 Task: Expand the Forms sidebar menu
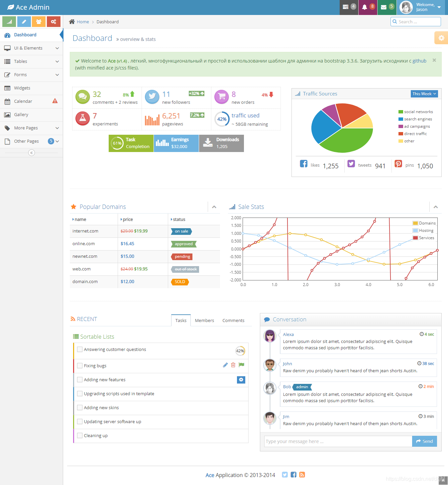(x=31, y=75)
